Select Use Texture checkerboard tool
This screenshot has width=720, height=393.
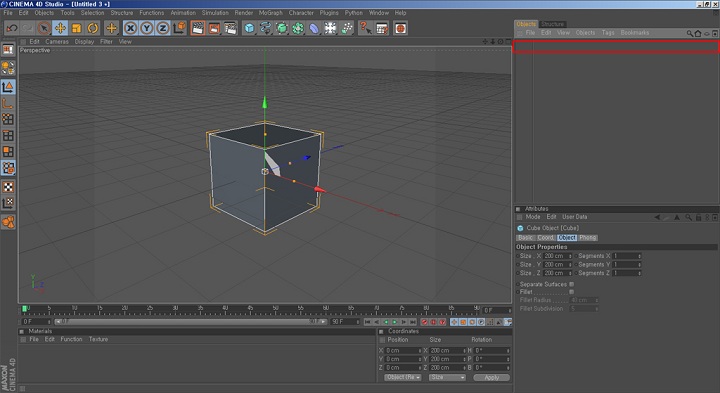(x=8, y=187)
